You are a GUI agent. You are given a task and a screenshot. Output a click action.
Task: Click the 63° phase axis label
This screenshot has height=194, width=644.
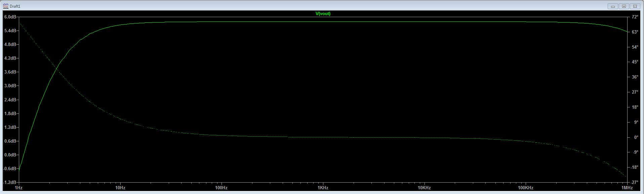(x=635, y=32)
